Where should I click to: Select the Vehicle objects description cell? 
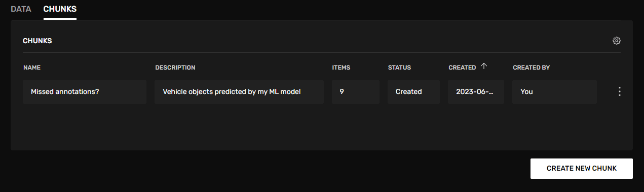click(239, 92)
